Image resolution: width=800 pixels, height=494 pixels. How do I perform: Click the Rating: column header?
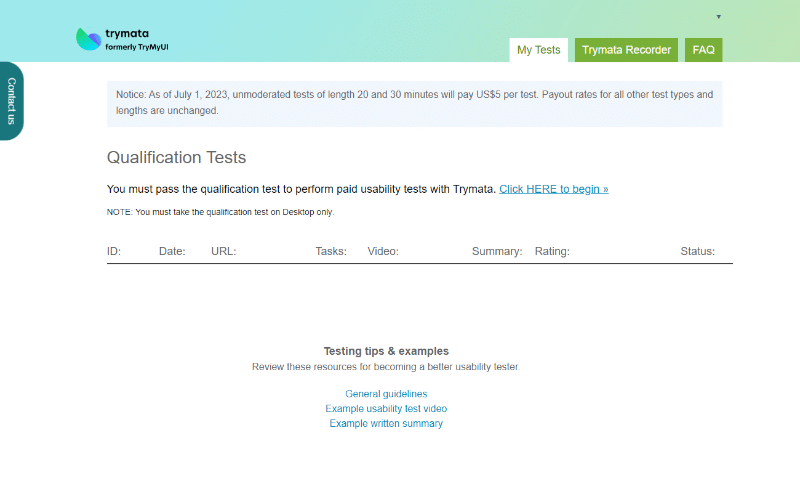(552, 251)
